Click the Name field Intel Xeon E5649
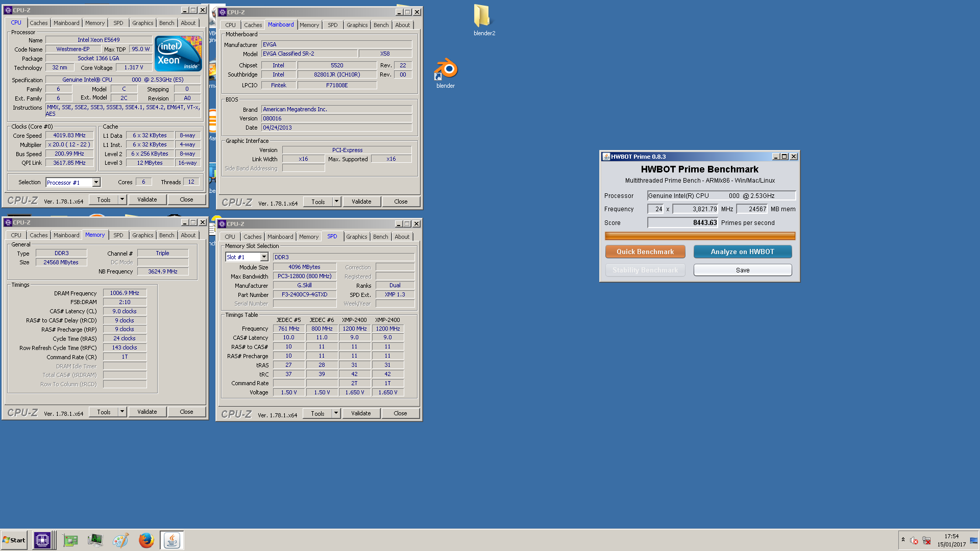Image resolution: width=980 pixels, height=551 pixels. click(99, 40)
